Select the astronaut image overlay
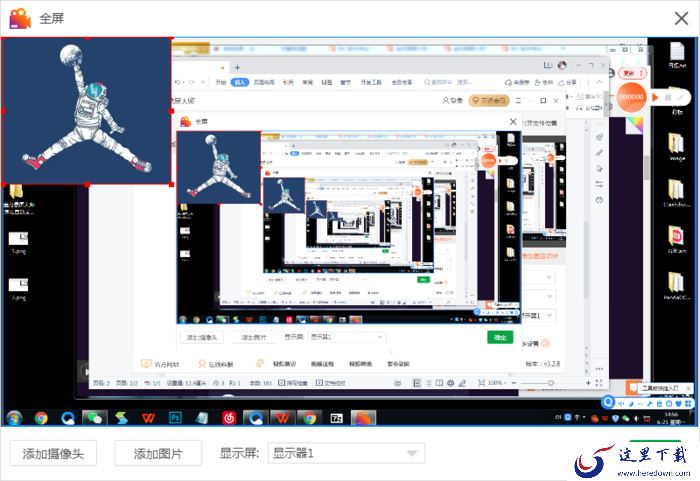Image resolution: width=700 pixels, height=481 pixels. (x=86, y=111)
